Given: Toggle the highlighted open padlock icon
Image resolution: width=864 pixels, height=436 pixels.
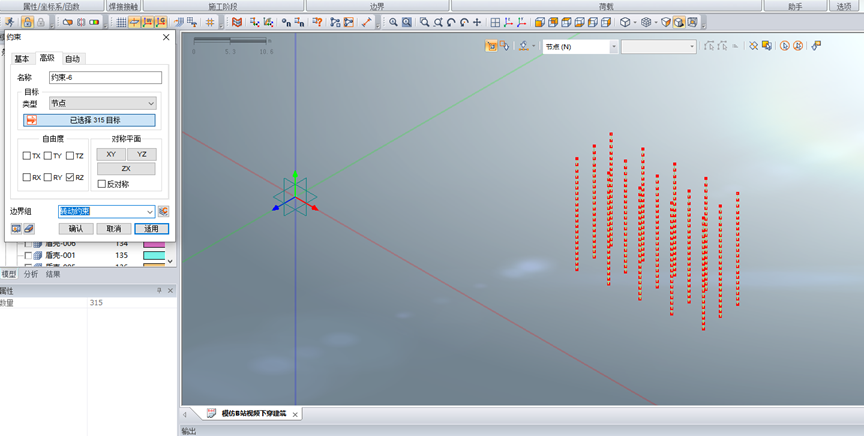Looking at the screenshot, I should (x=28, y=23).
